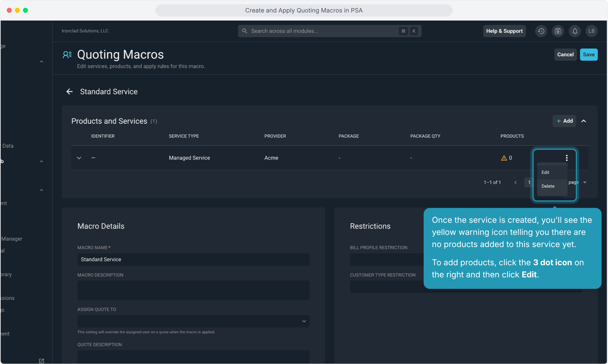Click the back arrow beside Standard Service
This screenshot has height=364, width=608.
click(69, 92)
